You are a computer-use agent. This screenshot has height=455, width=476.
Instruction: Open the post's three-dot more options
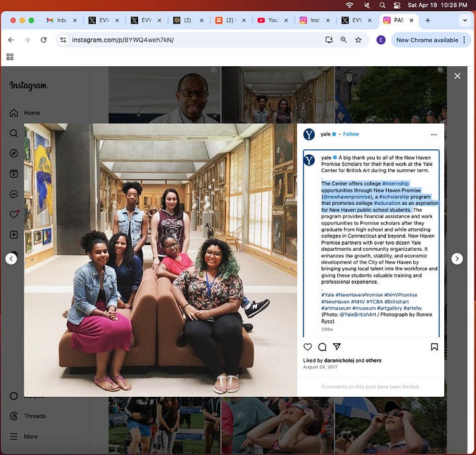tap(434, 134)
